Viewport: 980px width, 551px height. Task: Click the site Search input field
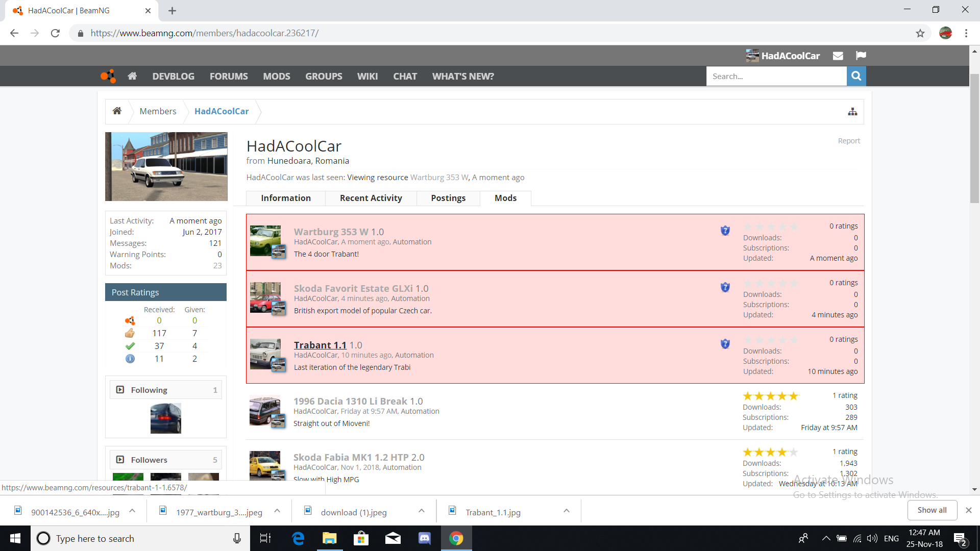point(776,76)
